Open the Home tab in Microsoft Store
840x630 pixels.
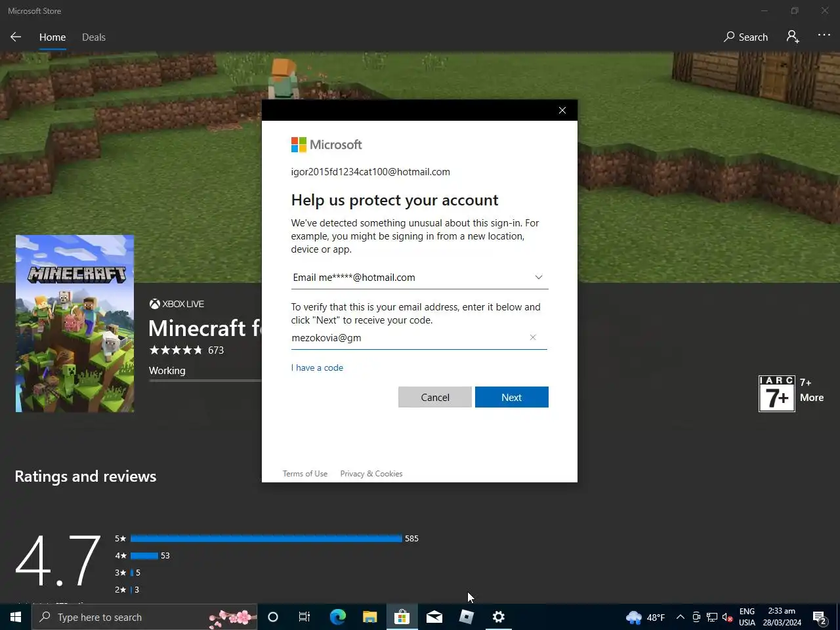point(52,37)
